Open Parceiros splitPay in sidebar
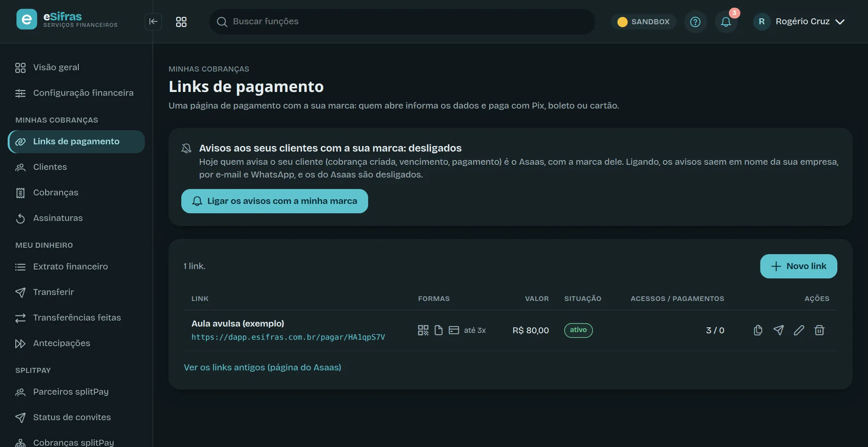Screen dimensions: 868x447 click(76, 392)
